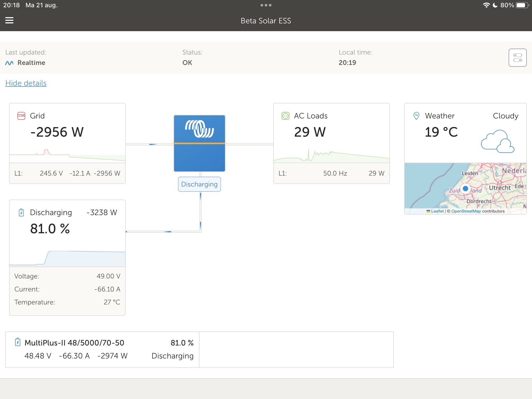Click the location pin icon on the Weather card
This screenshot has width=532, height=399.
pos(416,116)
